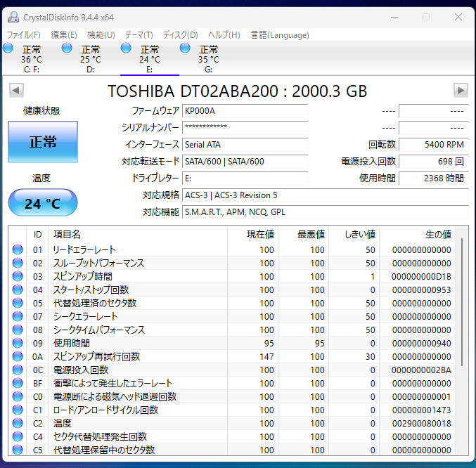Open the 編集(E) menu
476x468 pixels.
tap(64, 35)
